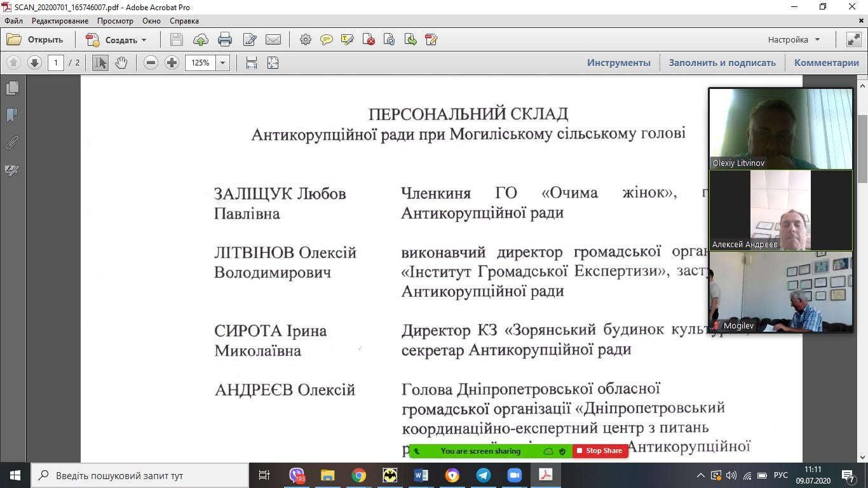This screenshot has width=868, height=488.
Task: Send the file by email envelope icon
Action: (x=273, y=40)
